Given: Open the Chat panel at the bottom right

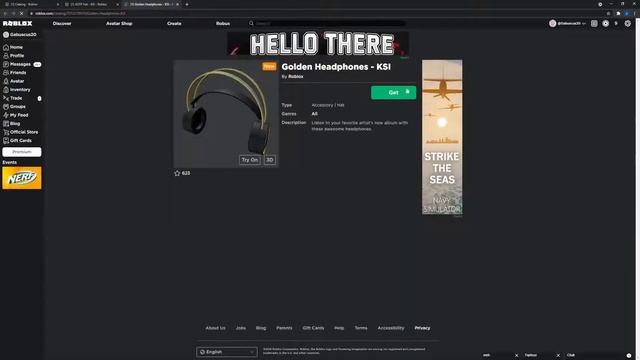Looking at the screenshot, I should pos(599,355).
